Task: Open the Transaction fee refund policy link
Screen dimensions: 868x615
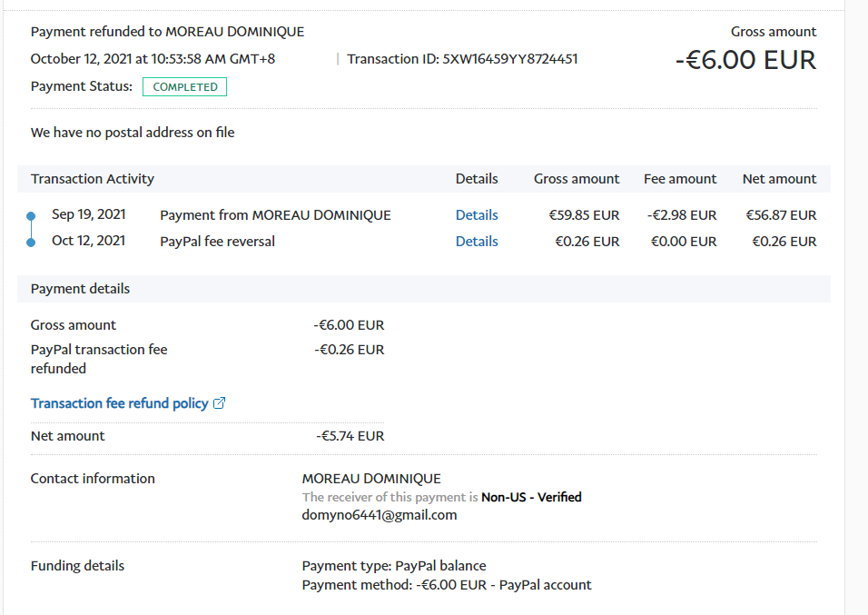Action: coord(119,403)
